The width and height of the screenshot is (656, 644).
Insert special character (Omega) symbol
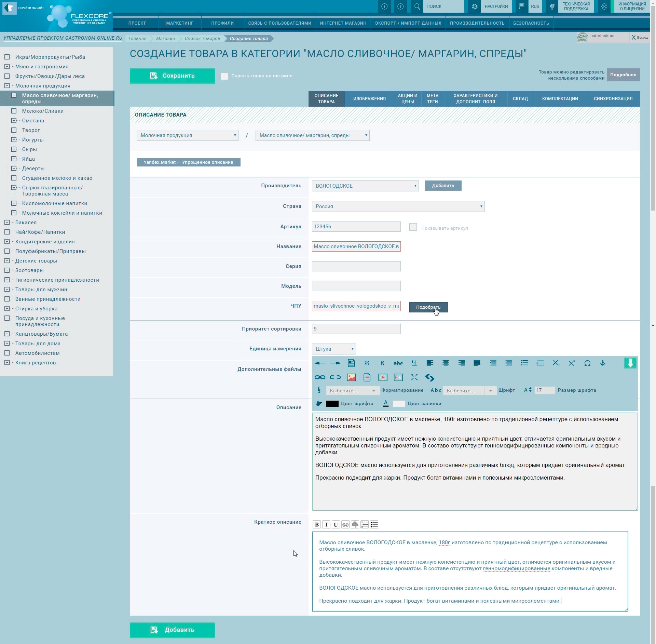tap(587, 363)
